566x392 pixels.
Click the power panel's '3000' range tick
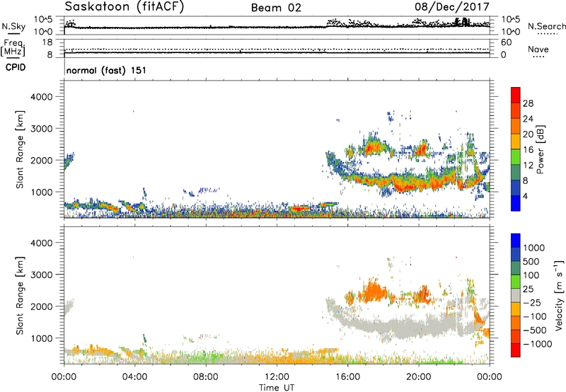pos(41,129)
